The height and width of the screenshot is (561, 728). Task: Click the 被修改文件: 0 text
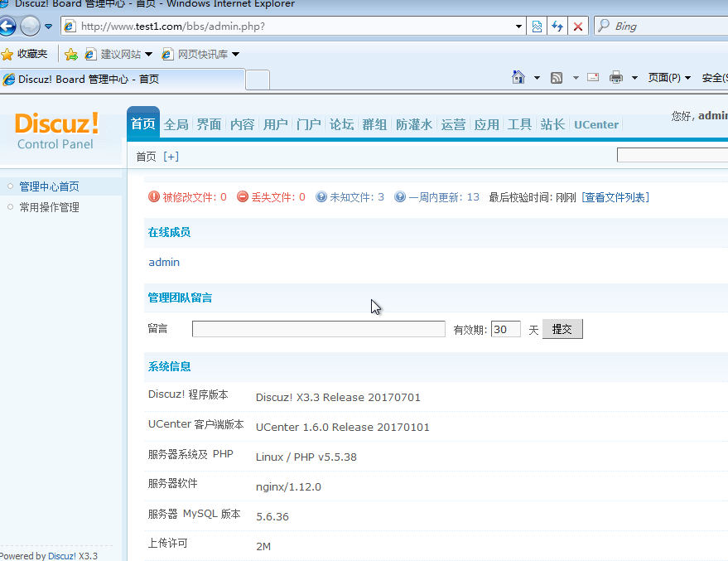[195, 197]
